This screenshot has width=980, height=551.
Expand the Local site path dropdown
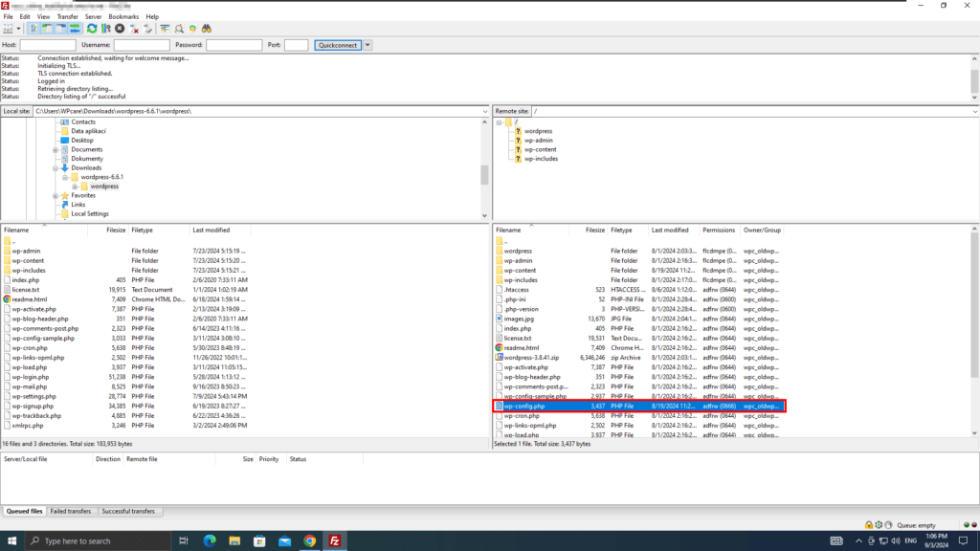click(484, 111)
